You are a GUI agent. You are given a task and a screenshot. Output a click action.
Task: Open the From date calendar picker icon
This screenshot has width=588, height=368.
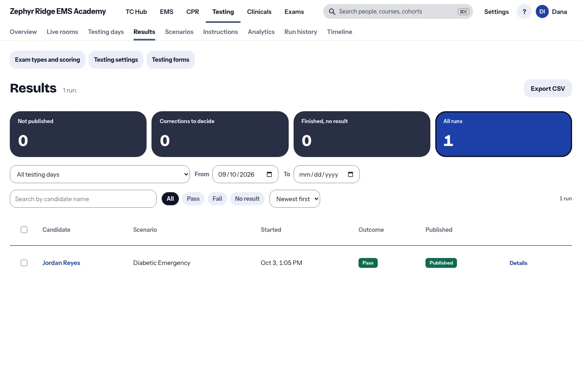269,175
